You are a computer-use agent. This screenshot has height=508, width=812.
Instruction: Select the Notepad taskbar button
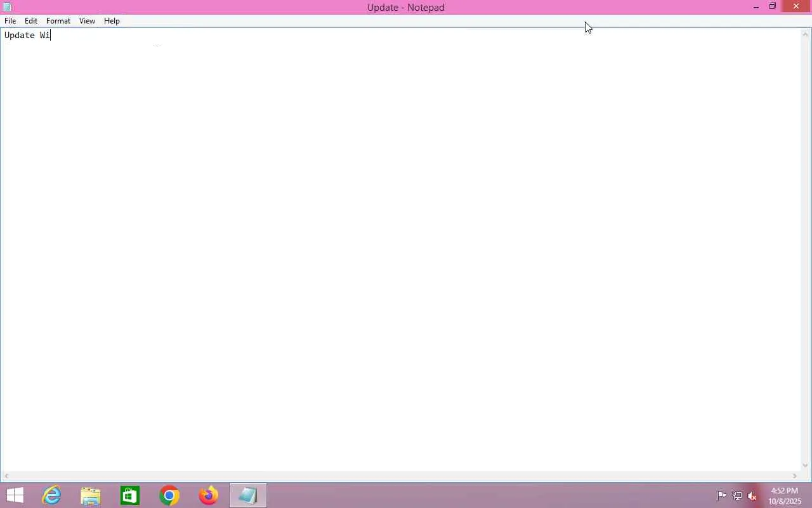pyautogui.click(x=248, y=495)
